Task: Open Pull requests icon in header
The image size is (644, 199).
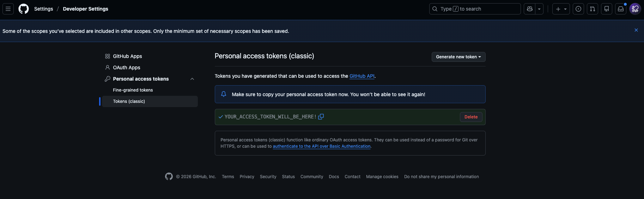Action: point(593,9)
